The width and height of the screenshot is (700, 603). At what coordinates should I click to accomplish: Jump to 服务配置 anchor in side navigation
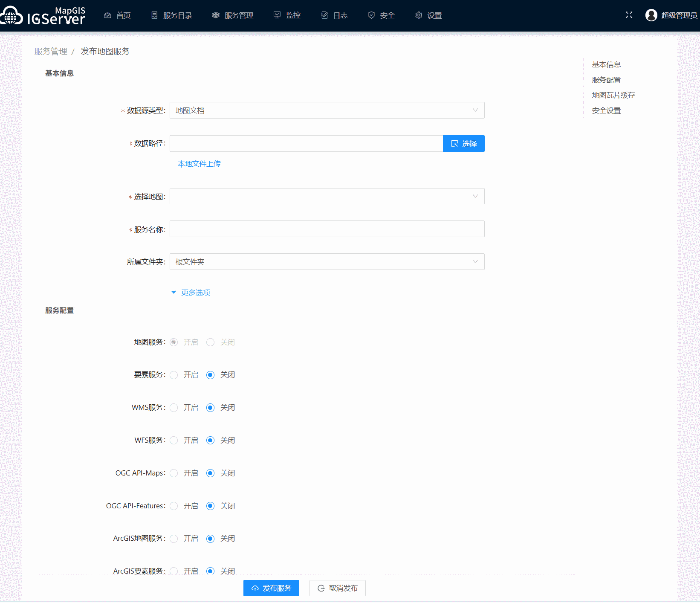606,80
